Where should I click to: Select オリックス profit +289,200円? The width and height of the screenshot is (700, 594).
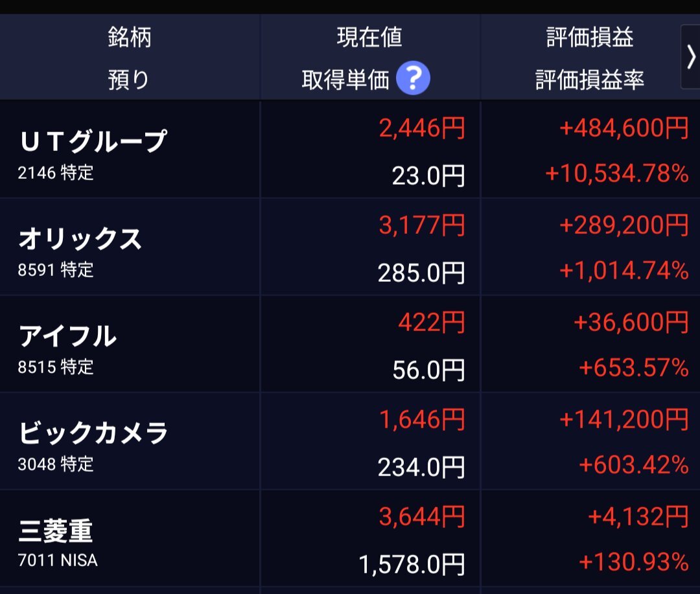tap(624, 225)
